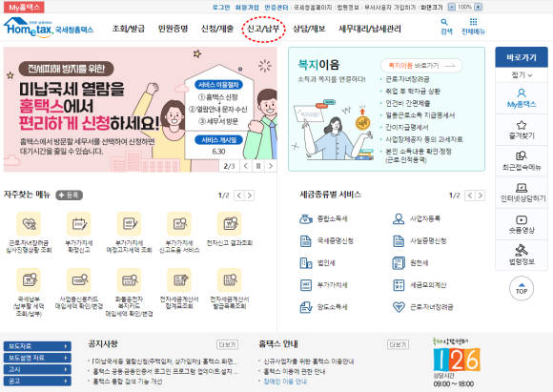
Task: Go to next page of 자주찾는 메뉴
Action: (250, 196)
